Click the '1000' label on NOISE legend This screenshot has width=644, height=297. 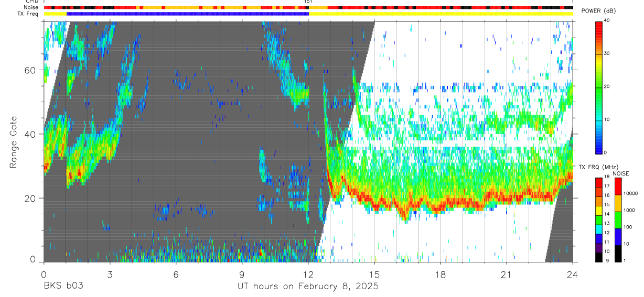point(630,210)
